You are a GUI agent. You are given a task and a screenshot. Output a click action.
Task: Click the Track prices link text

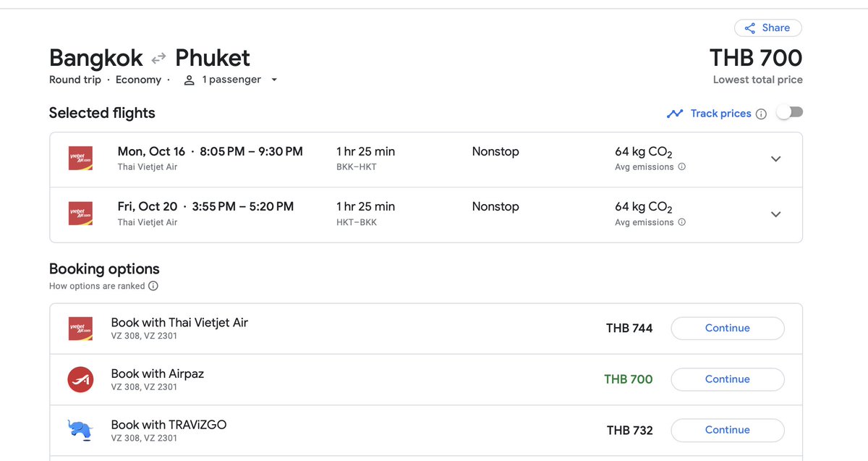(x=720, y=114)
